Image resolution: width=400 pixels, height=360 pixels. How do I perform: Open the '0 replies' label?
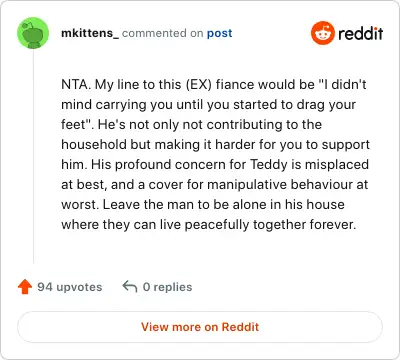pos(167,287)
